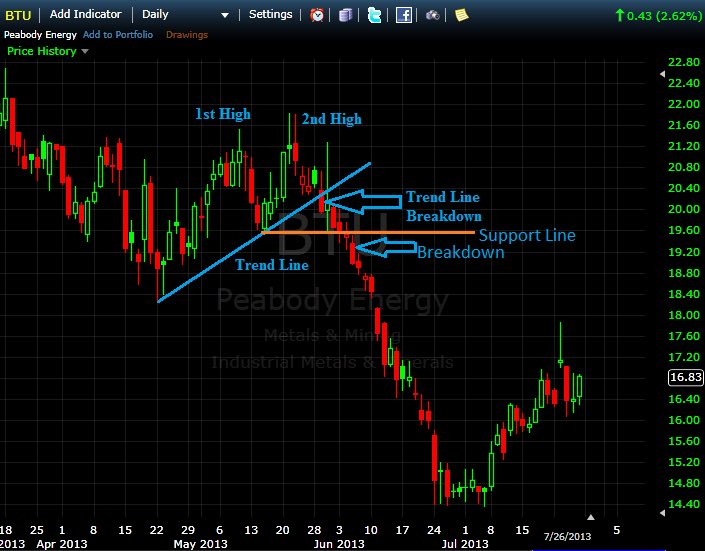Click the Jul 2013 axis label

[465, 544]
